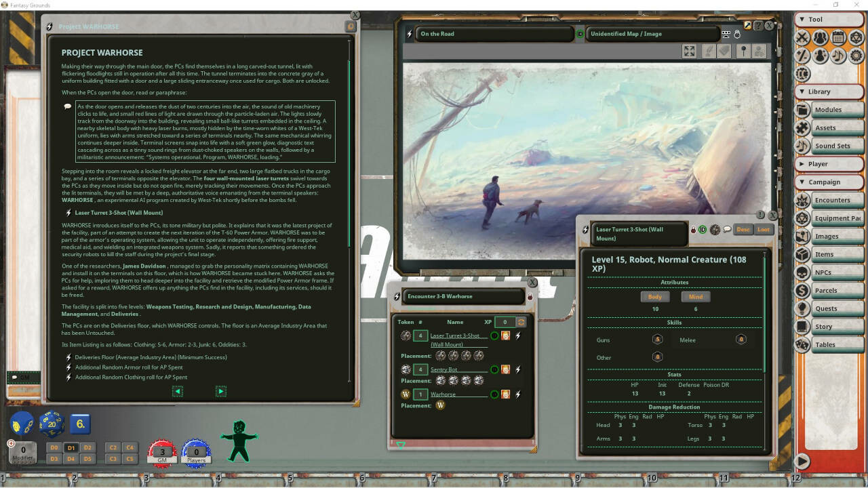The image size is (868, 488).
Task: Toggle the ID status on Laser Turret sheet
Action: coord(703,230)
